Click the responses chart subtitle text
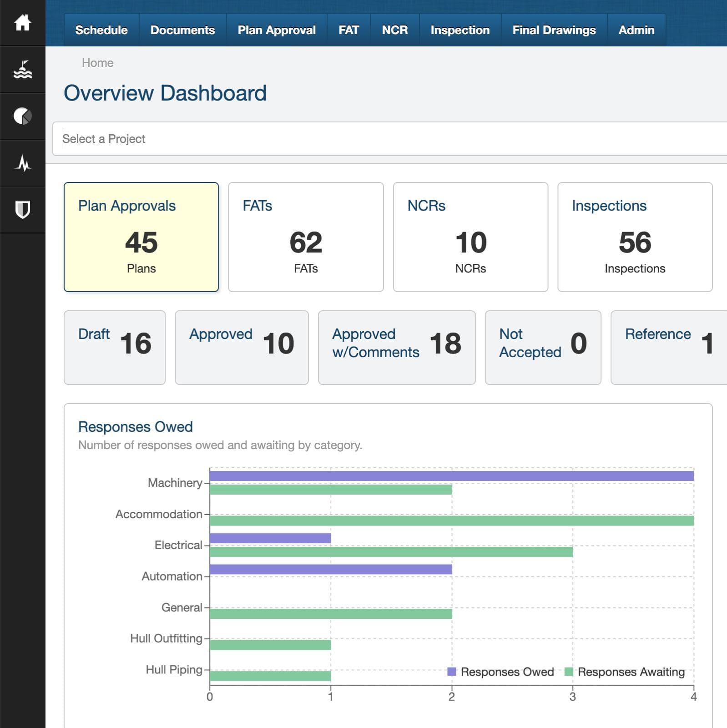 (220, 445)
